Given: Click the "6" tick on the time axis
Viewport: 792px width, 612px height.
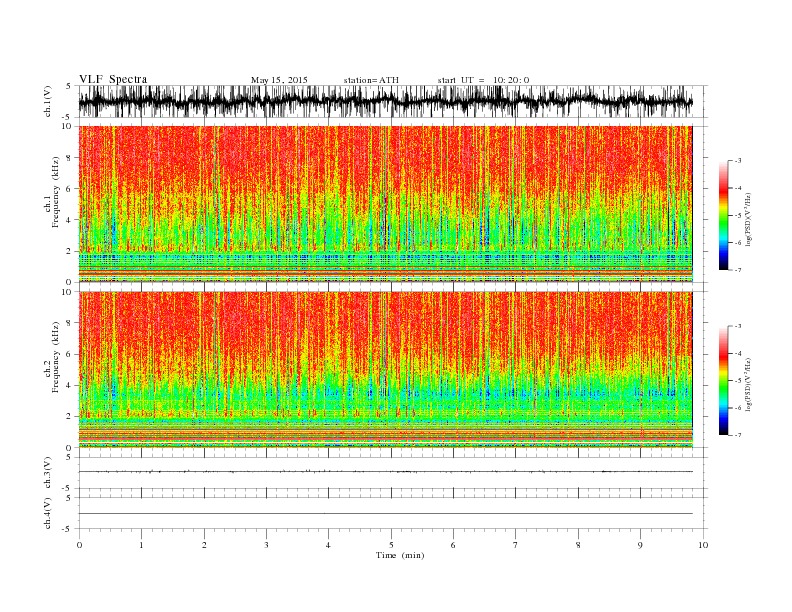Looking at the screenshot, I should (x=453, y=545).
